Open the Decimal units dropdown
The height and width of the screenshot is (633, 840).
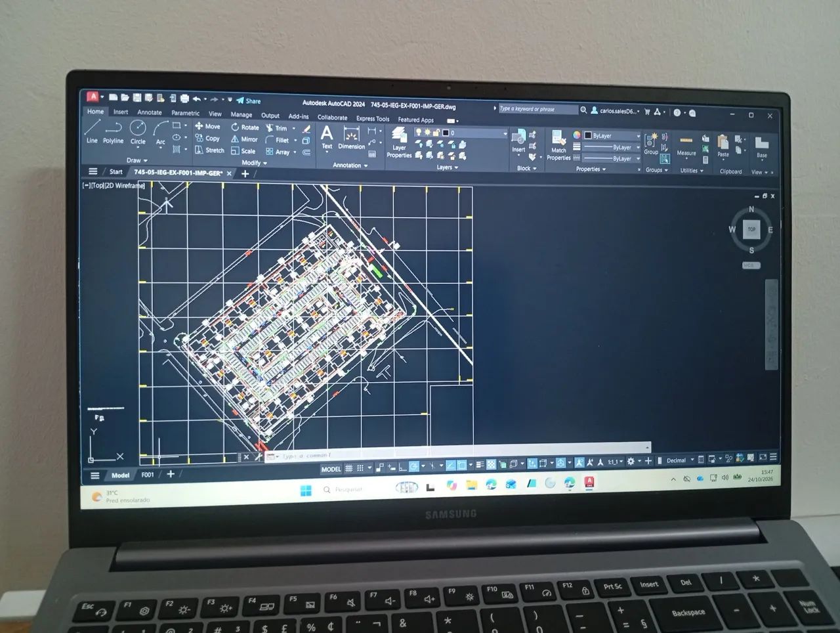(x=680, y=460)
